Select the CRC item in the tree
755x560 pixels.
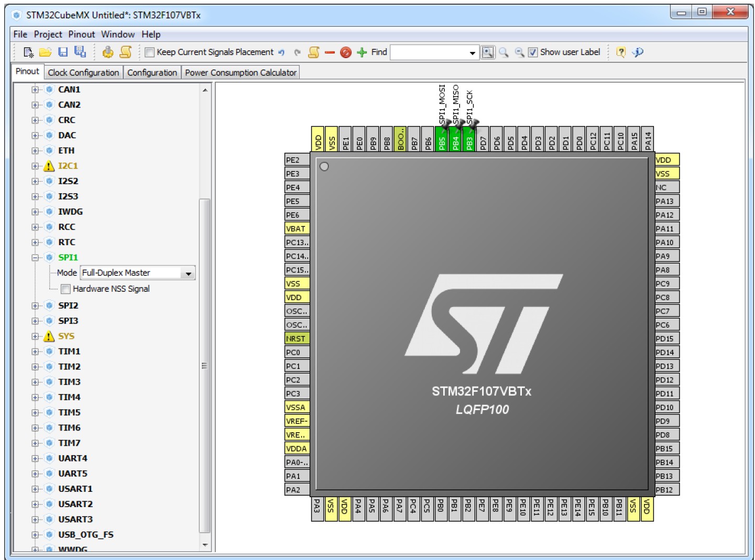tap(67, 120)
